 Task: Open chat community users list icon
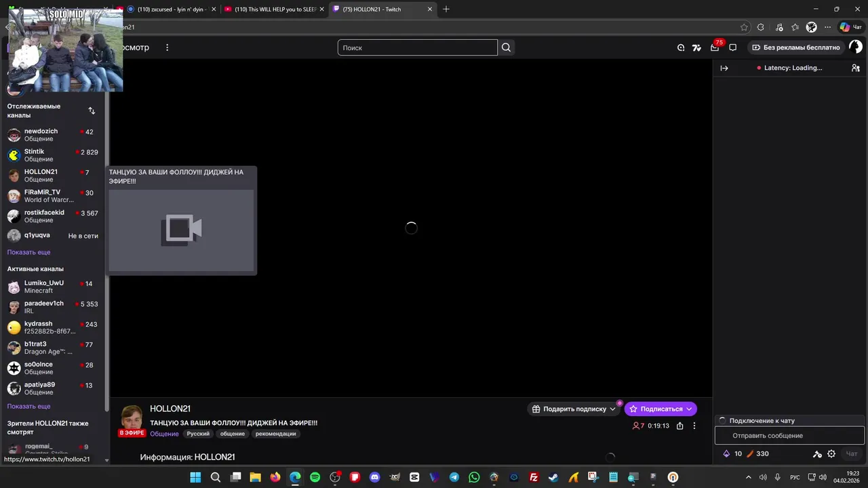pyautogui.click(x=856, y=68)
